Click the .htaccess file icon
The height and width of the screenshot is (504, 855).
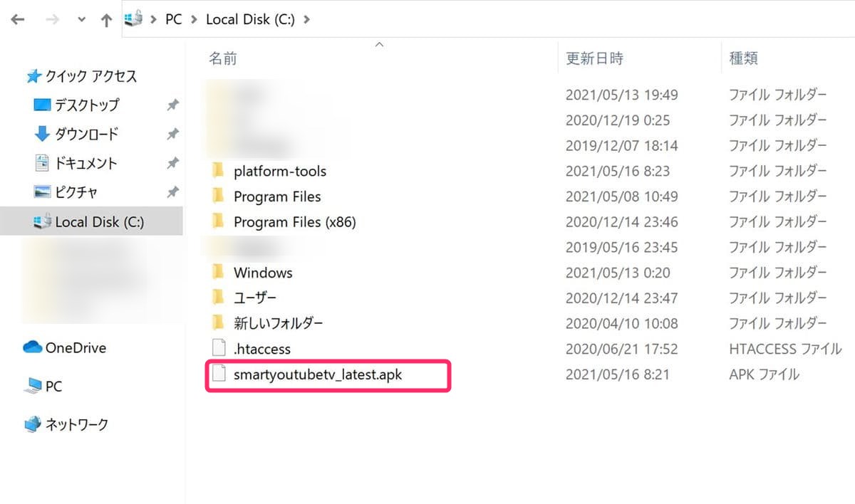click(219, 349)
